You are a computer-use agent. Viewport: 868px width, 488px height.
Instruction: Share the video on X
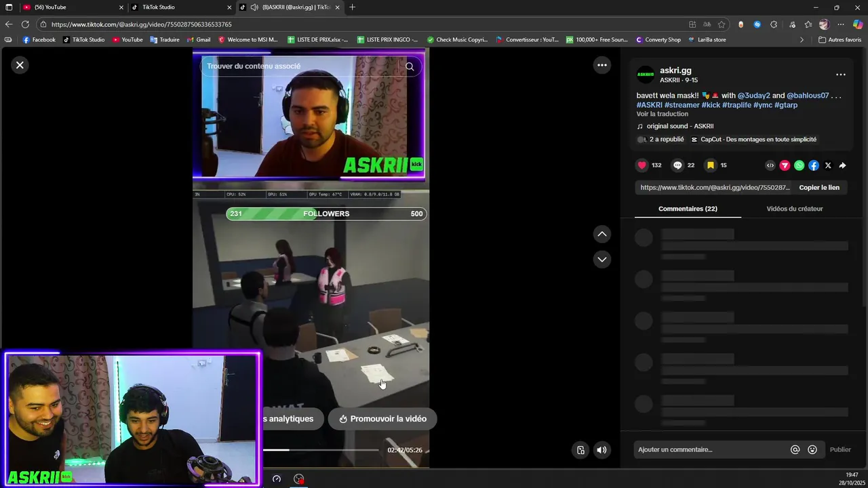point(828,165)
